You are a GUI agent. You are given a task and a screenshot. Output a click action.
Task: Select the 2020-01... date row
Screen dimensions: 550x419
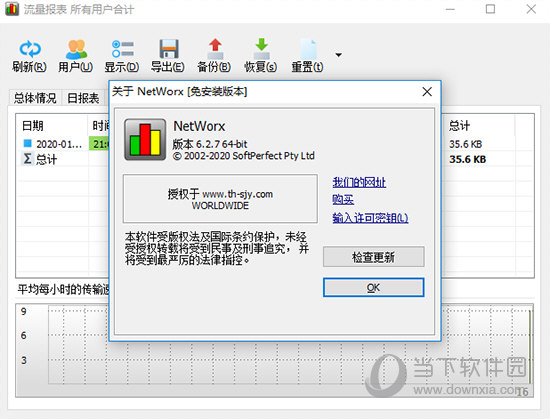click(59, 144)
